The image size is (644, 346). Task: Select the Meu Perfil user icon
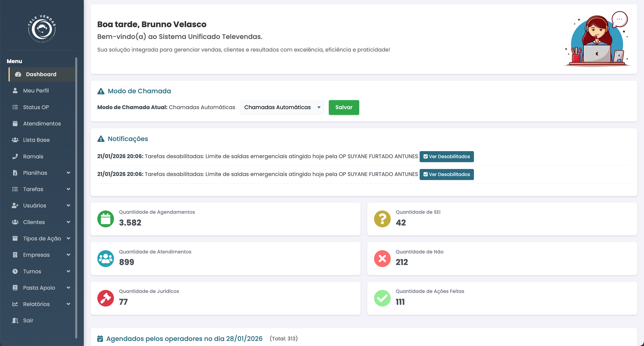[x=15, y=91]
